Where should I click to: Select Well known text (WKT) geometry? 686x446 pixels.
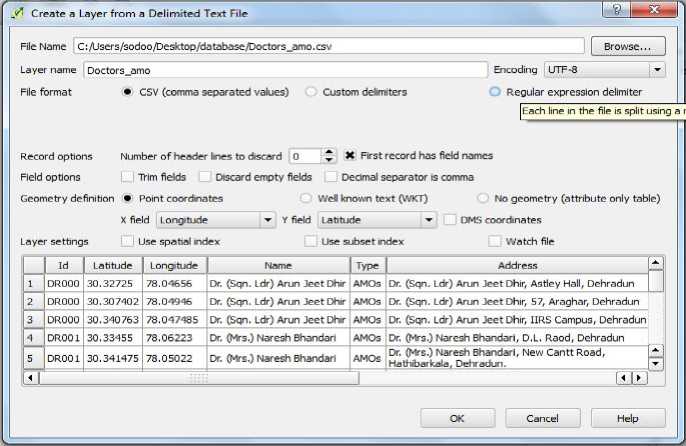click(x=307, y=198)
